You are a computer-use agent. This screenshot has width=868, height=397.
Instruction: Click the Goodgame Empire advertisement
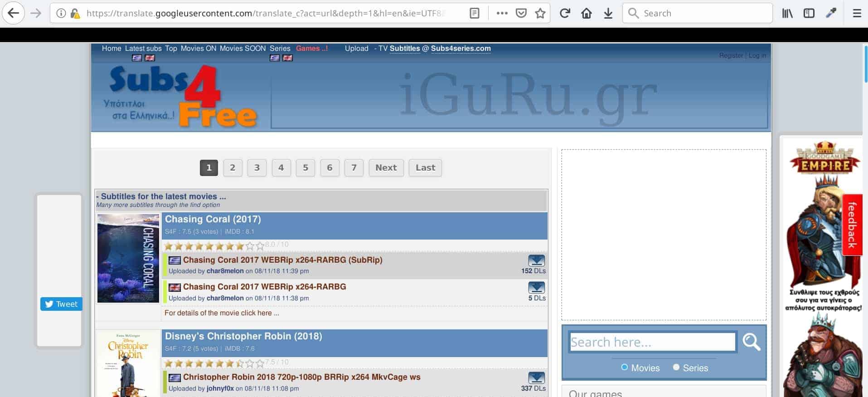(823, 269)
